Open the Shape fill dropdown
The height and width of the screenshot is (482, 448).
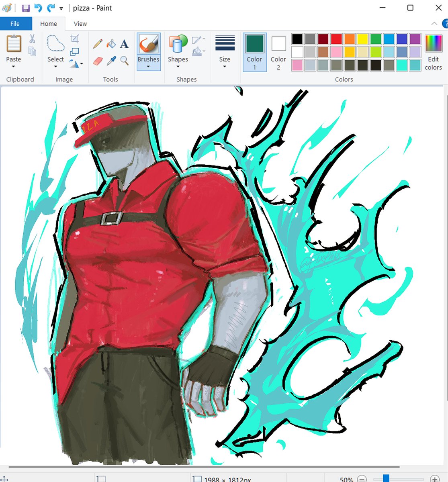pyautogui.click(x=198, y=51)
